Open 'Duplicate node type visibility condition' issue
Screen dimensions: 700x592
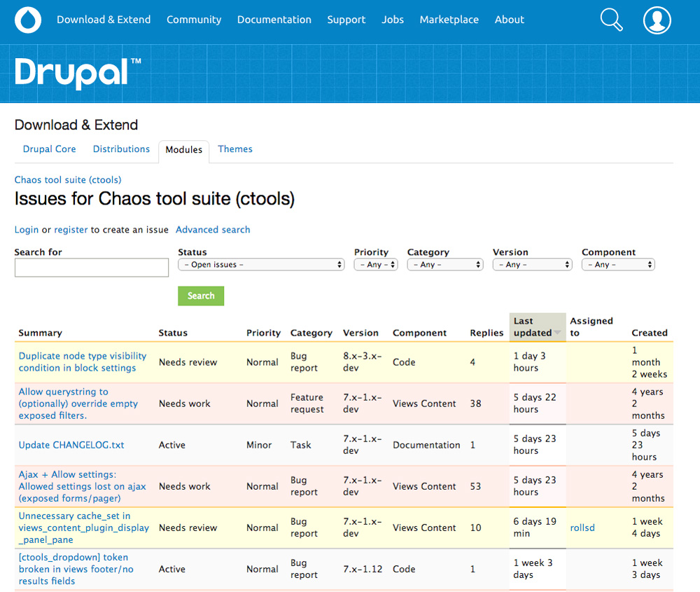[83, 362]
